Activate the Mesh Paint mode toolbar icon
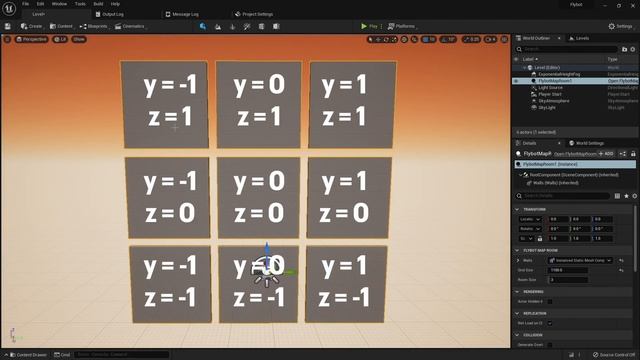This screenshot has width=640, height=360. point(247,27)
